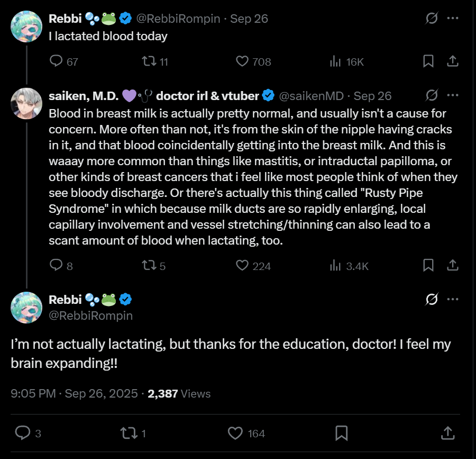The height and width of the screenshot is (459, 476).
Task: Share the main tweet at bottom
Action: point(447,434)
